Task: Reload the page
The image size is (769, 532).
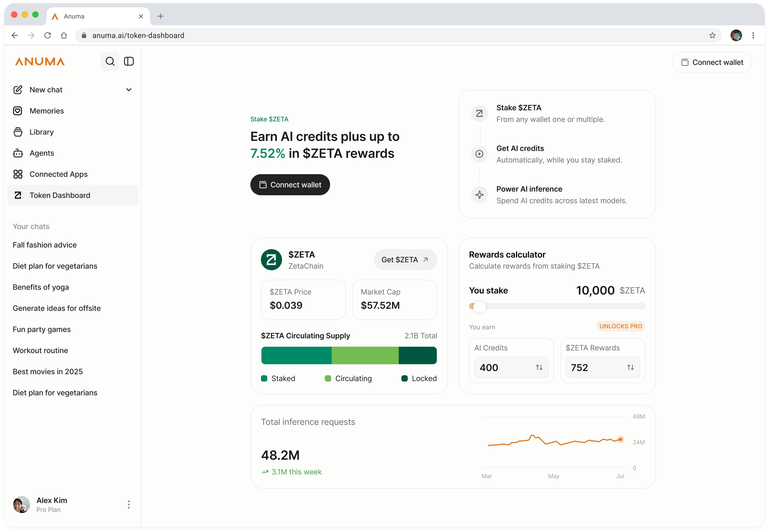Action: (47, 35)
